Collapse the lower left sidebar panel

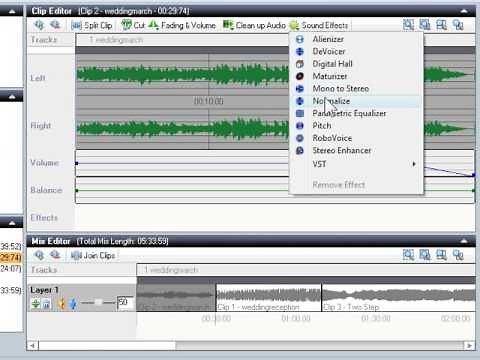click(12, 222)
